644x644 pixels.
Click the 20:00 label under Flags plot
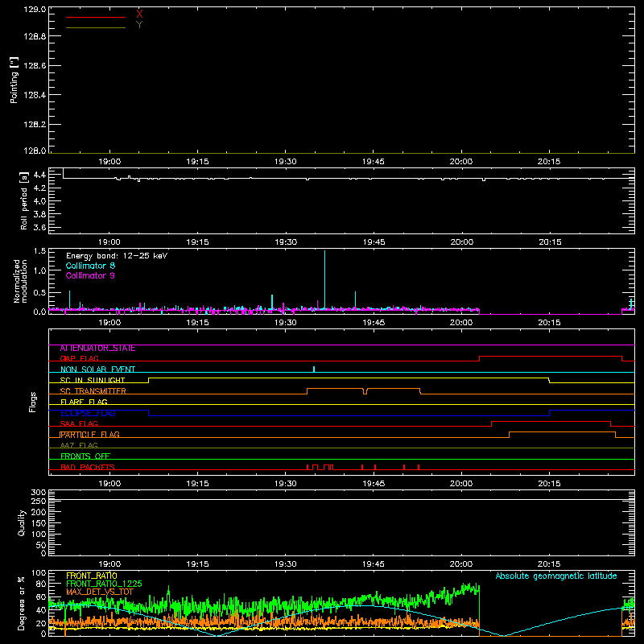click(x=461, y=484)
